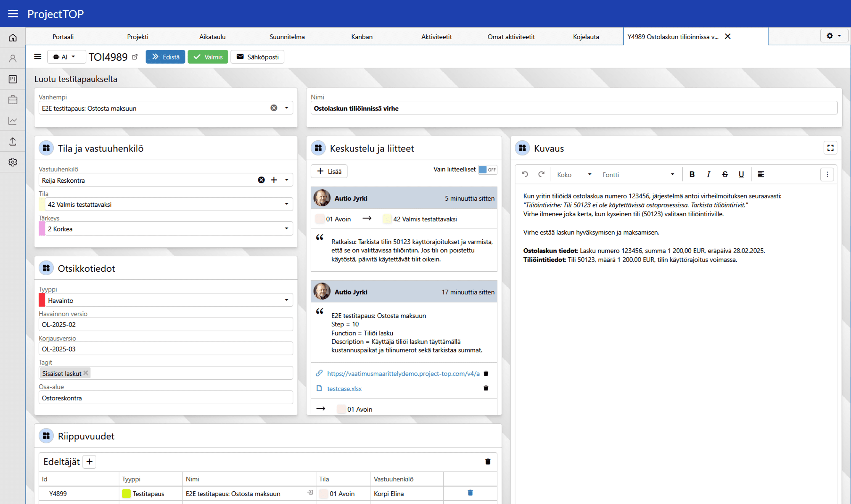Apply strikethrough formatting in Kuvaus editor

tap(725, 174)
